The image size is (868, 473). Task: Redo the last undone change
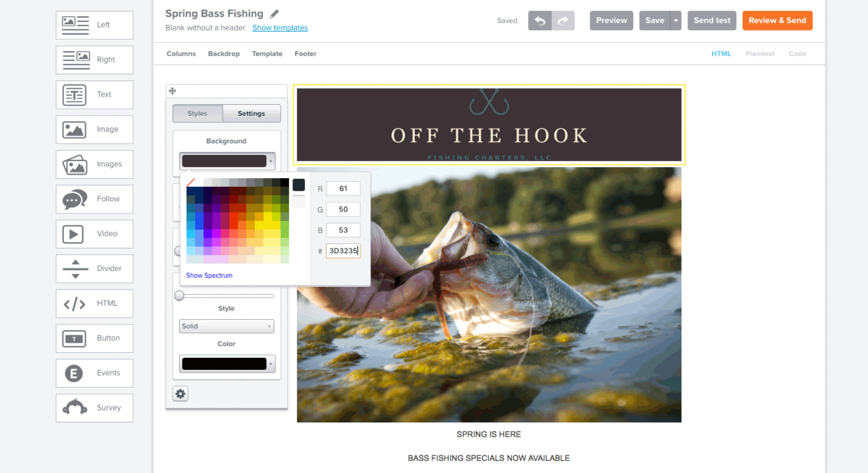563,21
